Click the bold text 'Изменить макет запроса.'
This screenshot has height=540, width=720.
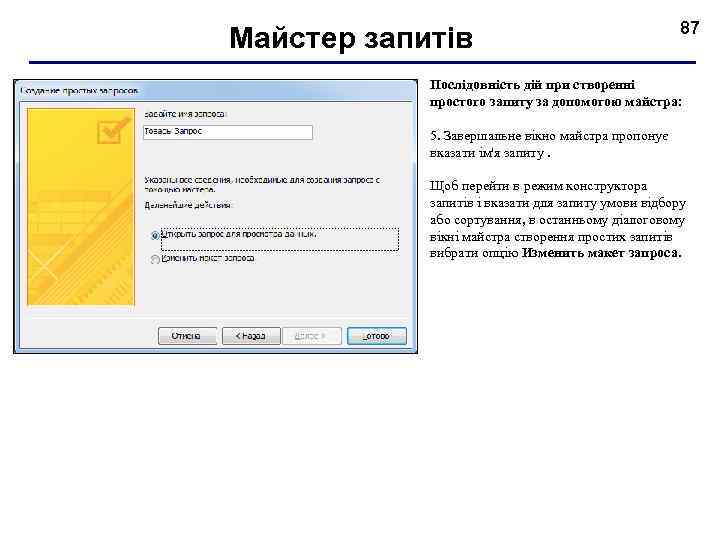[x=602, y=253]
